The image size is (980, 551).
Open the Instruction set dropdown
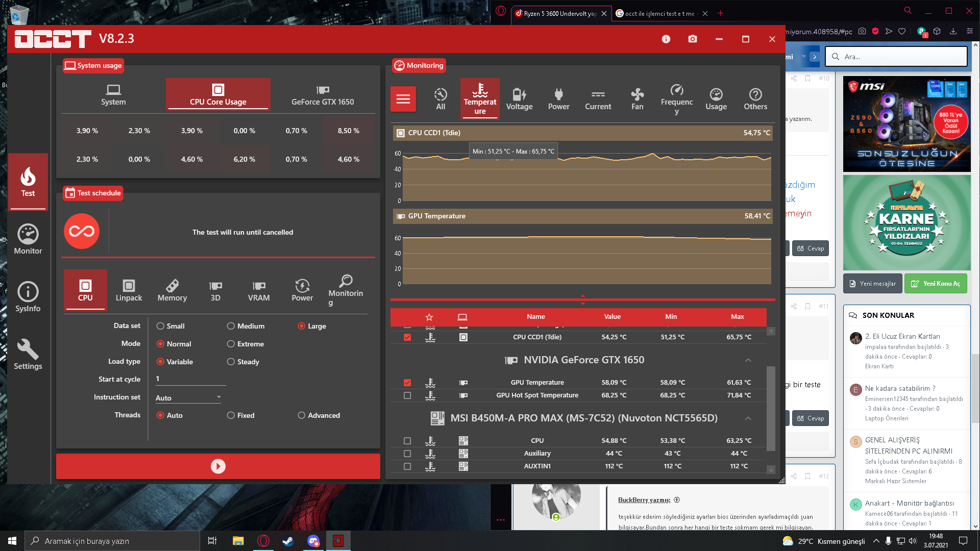[188, 397]
